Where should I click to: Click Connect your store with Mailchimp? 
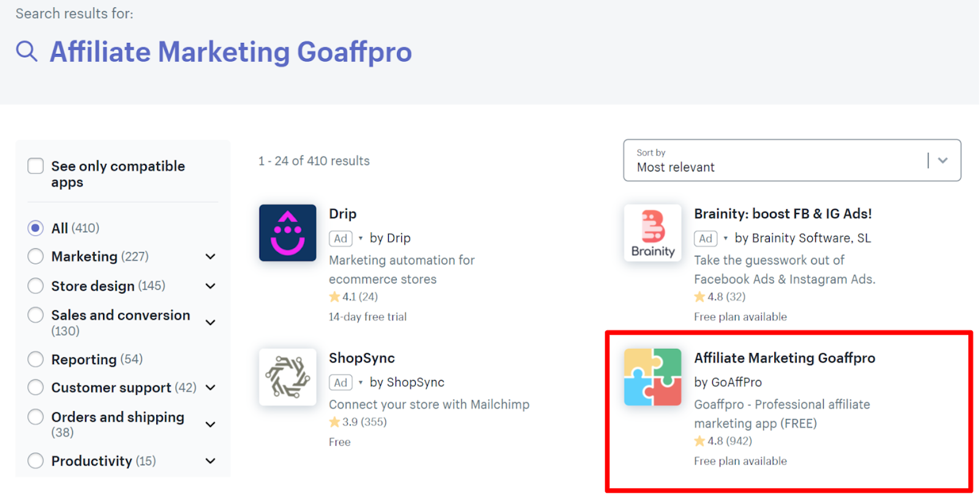click(x=429, y=405)
